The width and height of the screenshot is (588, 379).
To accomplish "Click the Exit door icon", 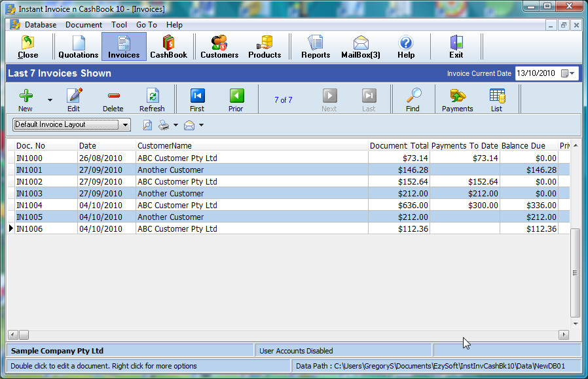I will coord(456,47).
